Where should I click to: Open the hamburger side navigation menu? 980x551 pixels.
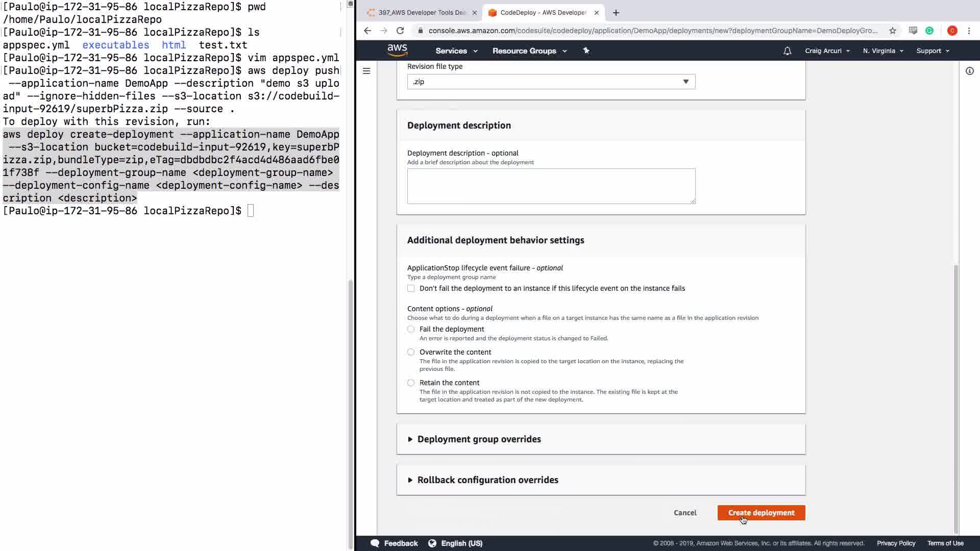[x=366, y=71]
